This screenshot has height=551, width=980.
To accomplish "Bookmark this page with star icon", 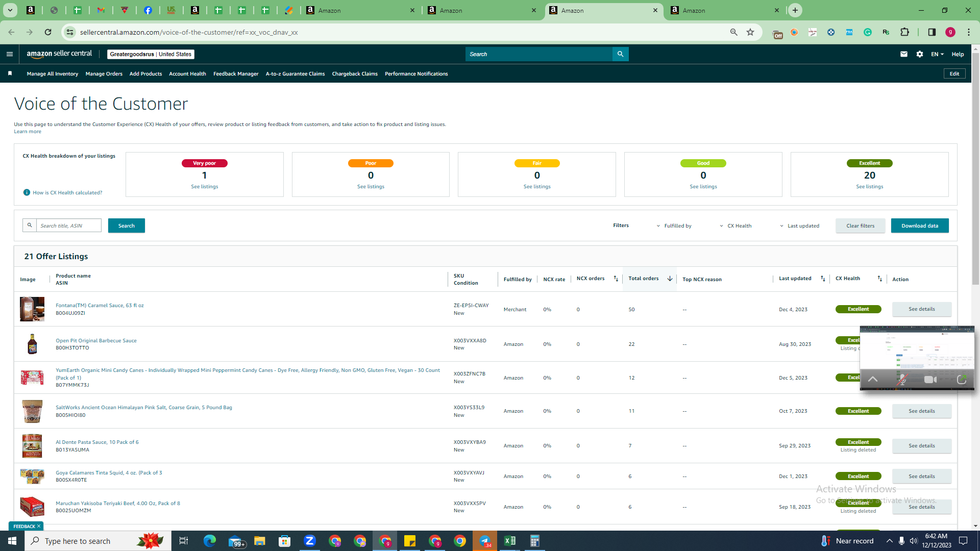I will click(750, 32).
